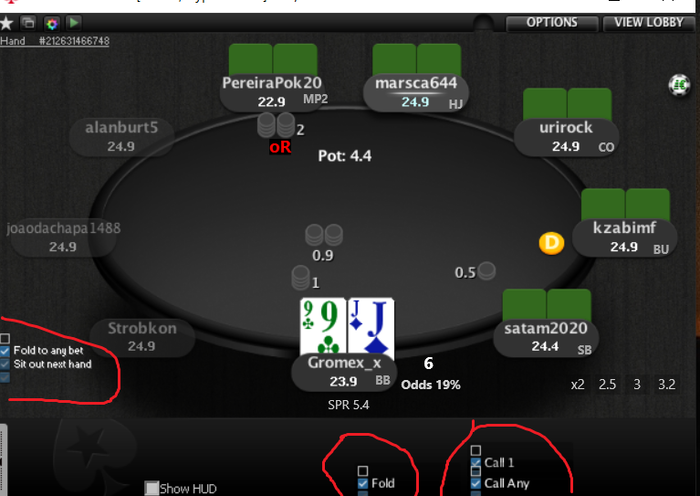Click the poker chip cashier icon
This screenshot has height=496, width=700.
coord(679,84)
